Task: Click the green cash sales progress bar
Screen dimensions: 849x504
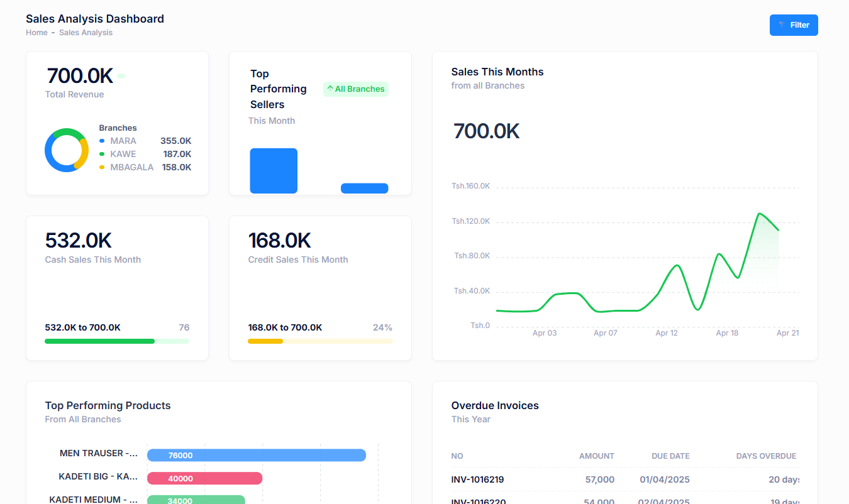Action: (99, 341)
